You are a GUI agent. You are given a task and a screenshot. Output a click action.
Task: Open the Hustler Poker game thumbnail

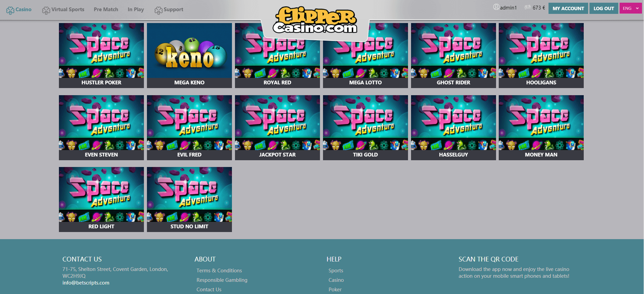101,50
